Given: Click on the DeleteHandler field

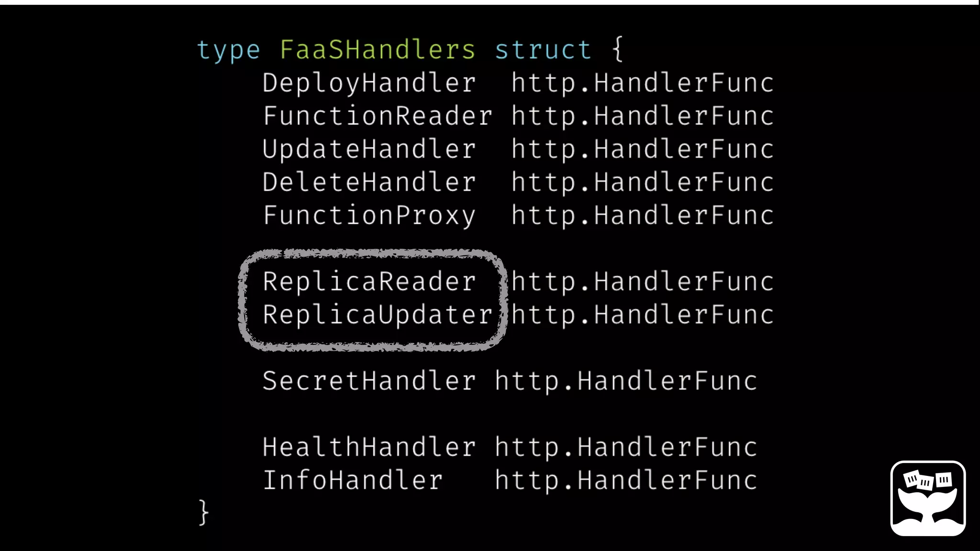Looking at the screenshot, I should [369, 182].
